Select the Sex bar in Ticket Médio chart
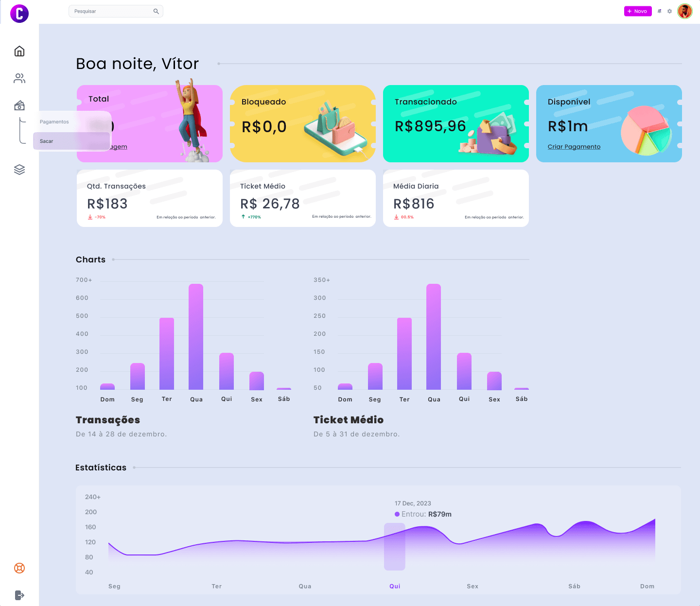The image size is (700, 606). tap(494, 381)
